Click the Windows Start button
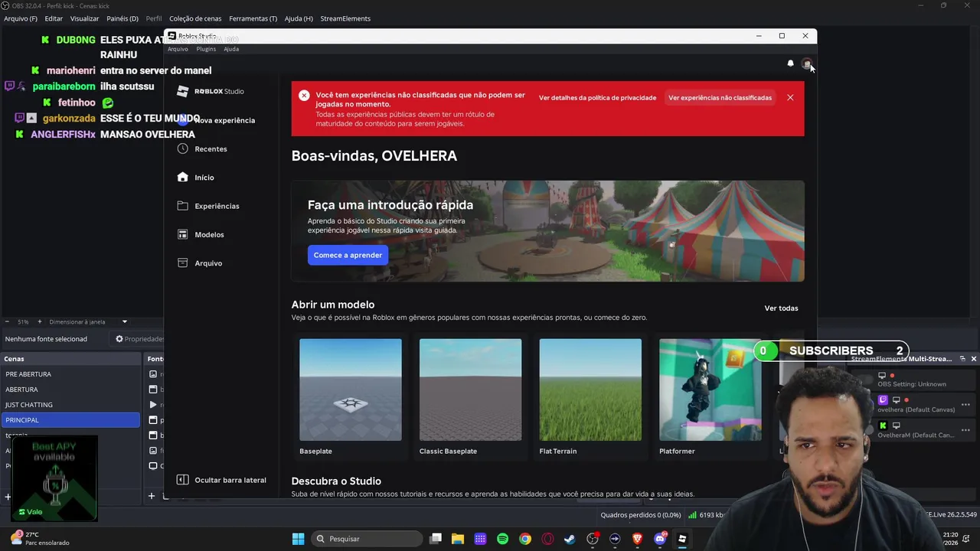Viewport: 980px width, 551px height. coord(298,539)
